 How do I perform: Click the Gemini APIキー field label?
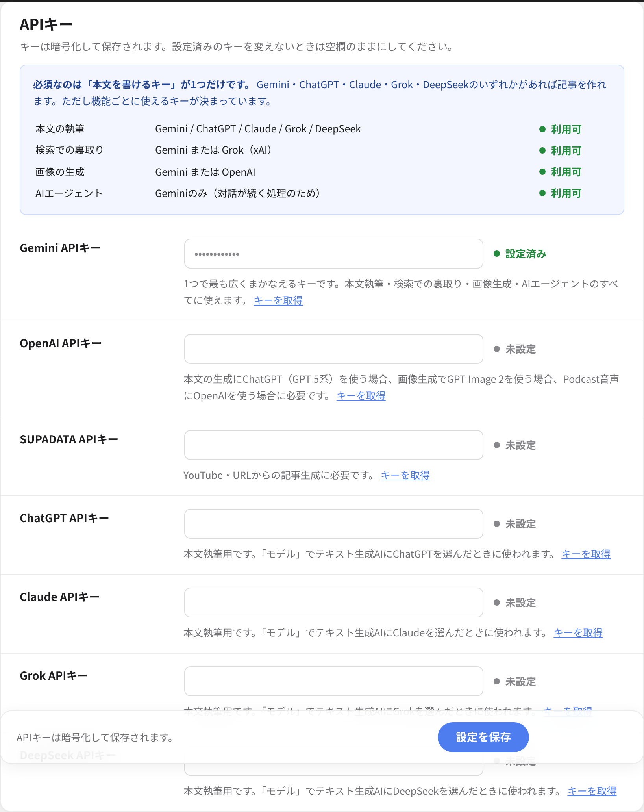pos(60,248)
